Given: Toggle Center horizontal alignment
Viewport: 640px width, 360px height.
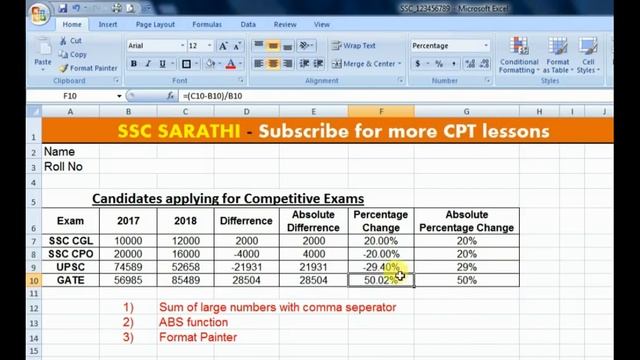Looking at the screenshot, I should (x=273, y=64).
